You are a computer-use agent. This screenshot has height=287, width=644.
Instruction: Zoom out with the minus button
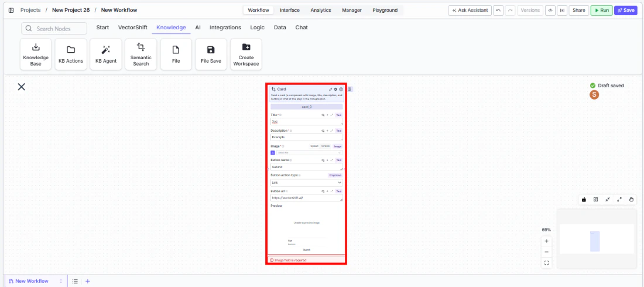pyautogui.click(x=546, y=252)
